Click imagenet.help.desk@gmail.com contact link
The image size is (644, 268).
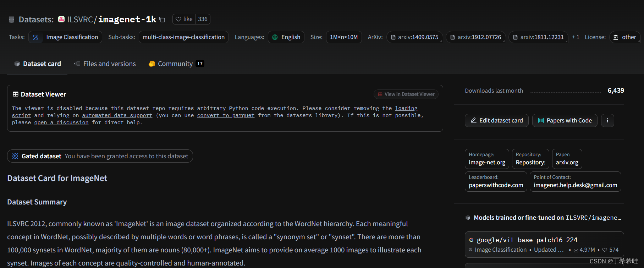[576, 181]
